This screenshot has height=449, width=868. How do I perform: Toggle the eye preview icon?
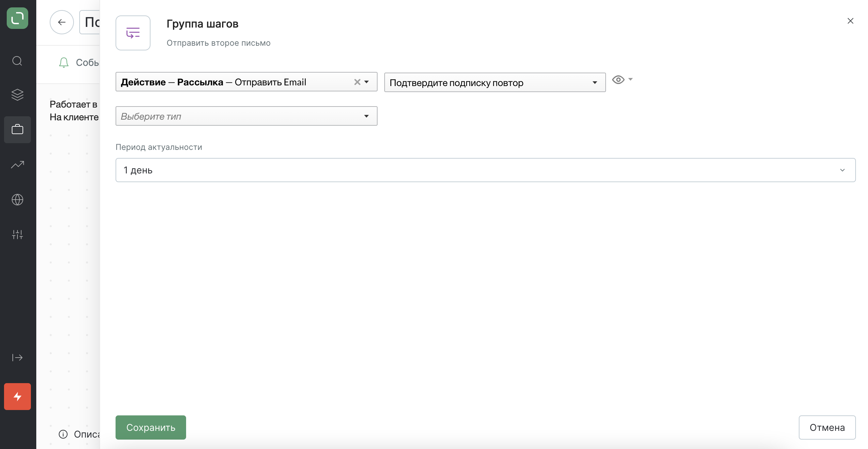click(618, 80)
